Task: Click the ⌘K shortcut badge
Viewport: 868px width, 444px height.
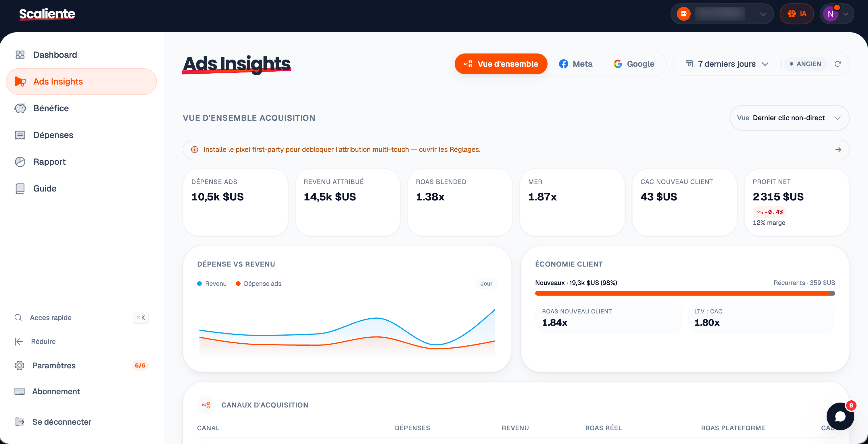Action: (x=141, y=317)
